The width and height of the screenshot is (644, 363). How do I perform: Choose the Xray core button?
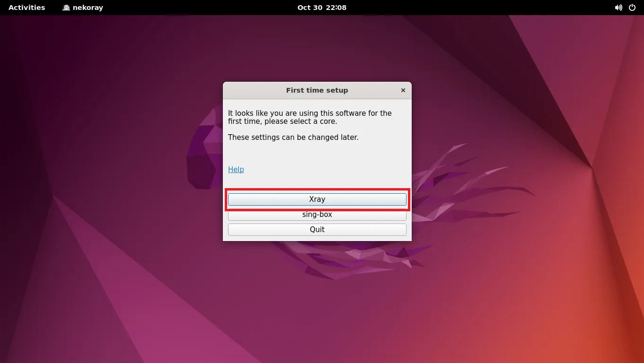317,199
